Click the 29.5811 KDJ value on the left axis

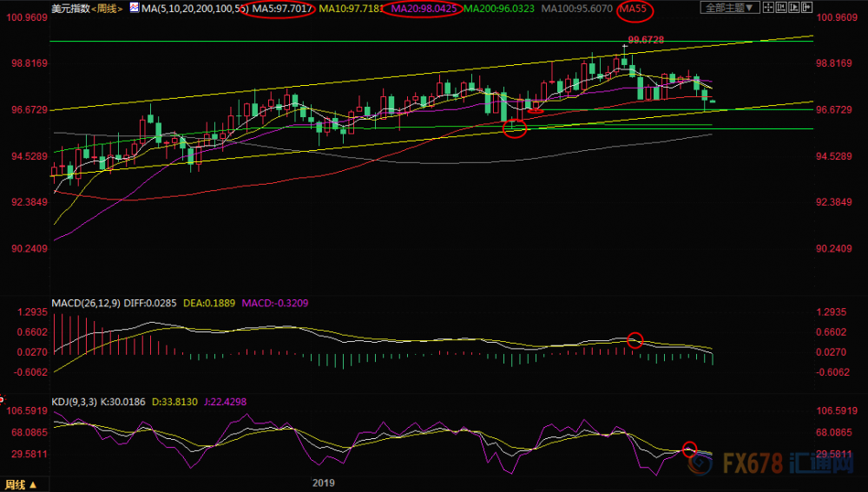coord(30,454)
